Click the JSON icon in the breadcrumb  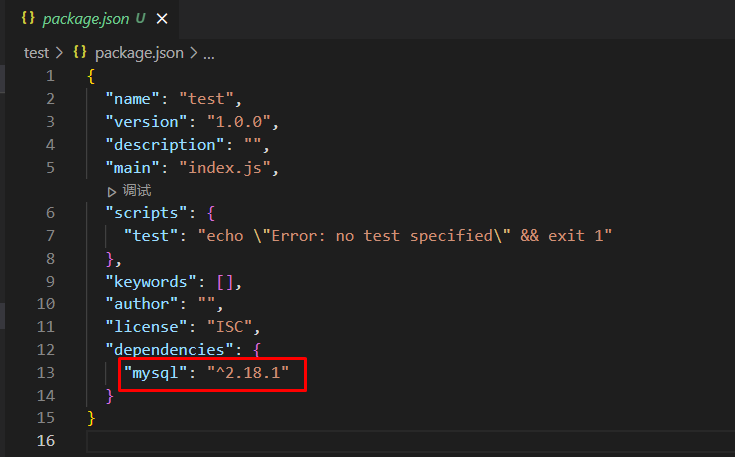point(80,52)
